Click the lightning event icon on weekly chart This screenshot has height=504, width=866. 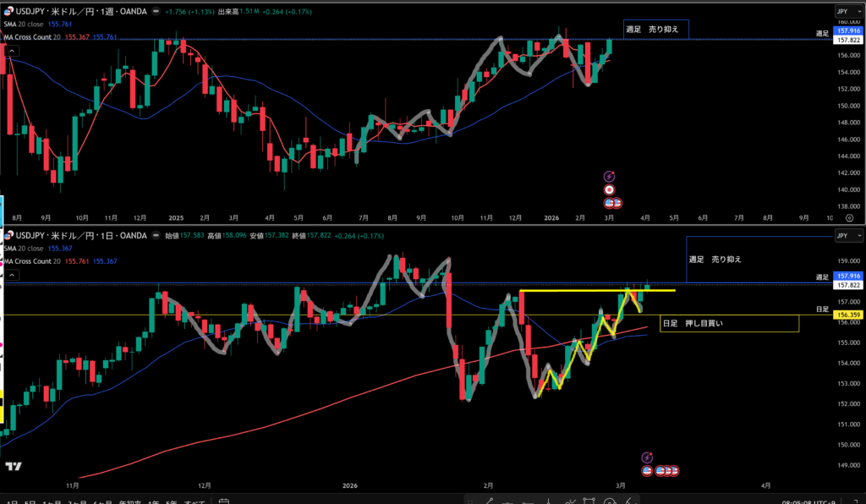pyautogui.click(x=608, y=176)
